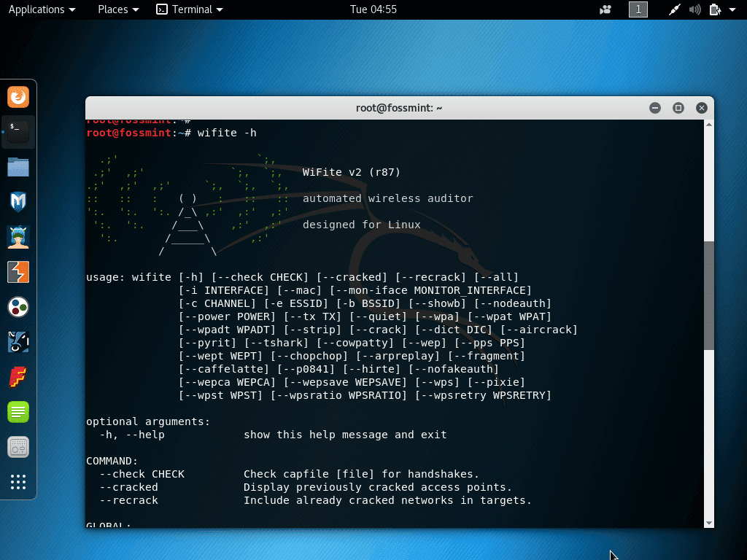Launch Firefox from the dock
This screenshot has width=747, height=560.
(18, 96)
